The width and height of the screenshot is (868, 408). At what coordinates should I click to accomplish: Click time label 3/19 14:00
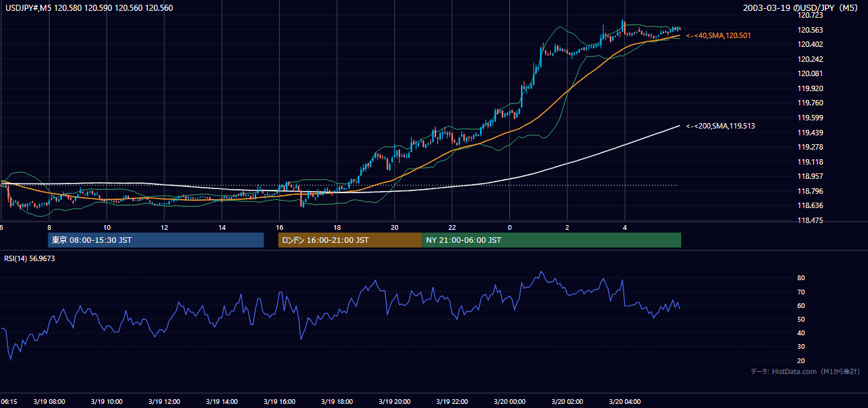222,402
